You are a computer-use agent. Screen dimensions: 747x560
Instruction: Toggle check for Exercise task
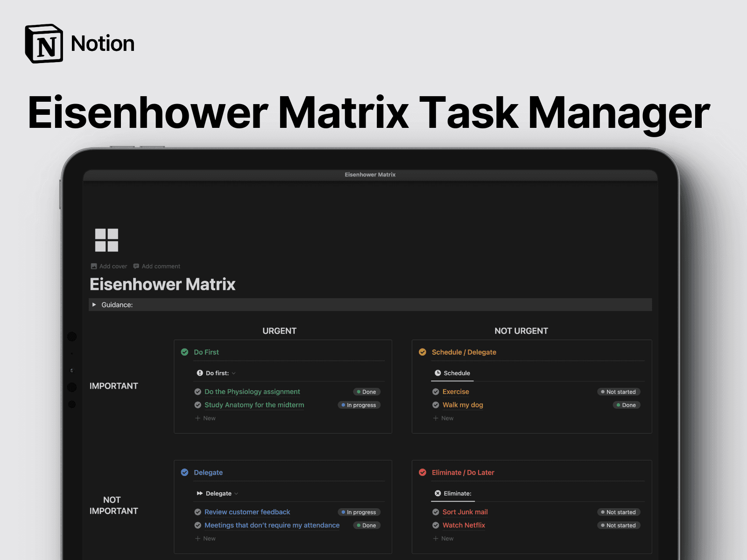point(436,392)
